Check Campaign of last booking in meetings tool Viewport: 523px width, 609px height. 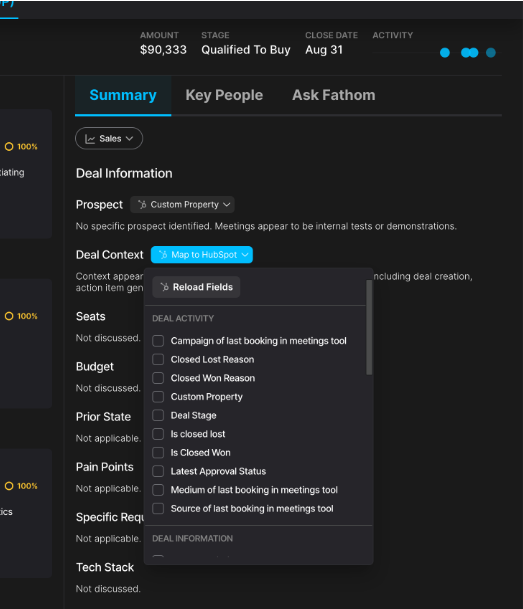(158, 341)
